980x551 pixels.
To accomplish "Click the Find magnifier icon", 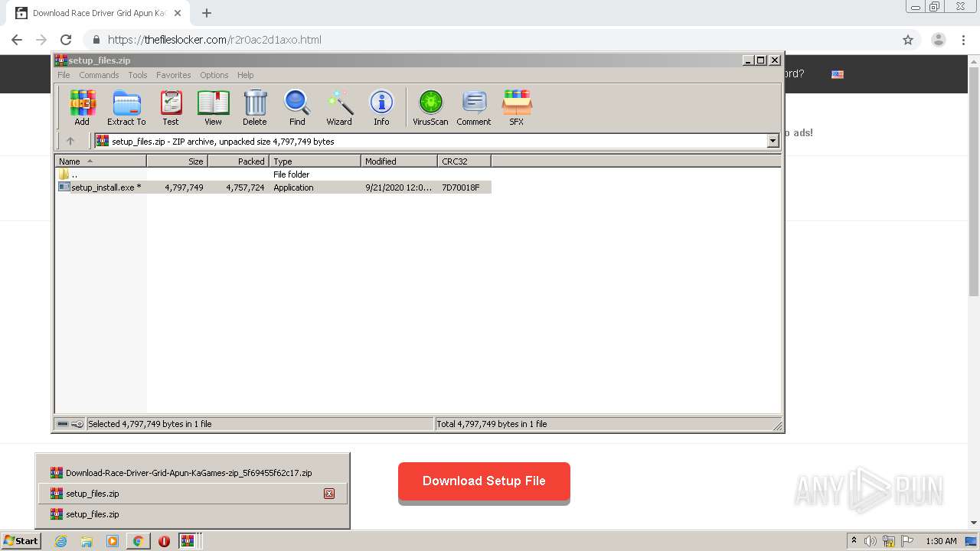I will click(x=297, y=107).
